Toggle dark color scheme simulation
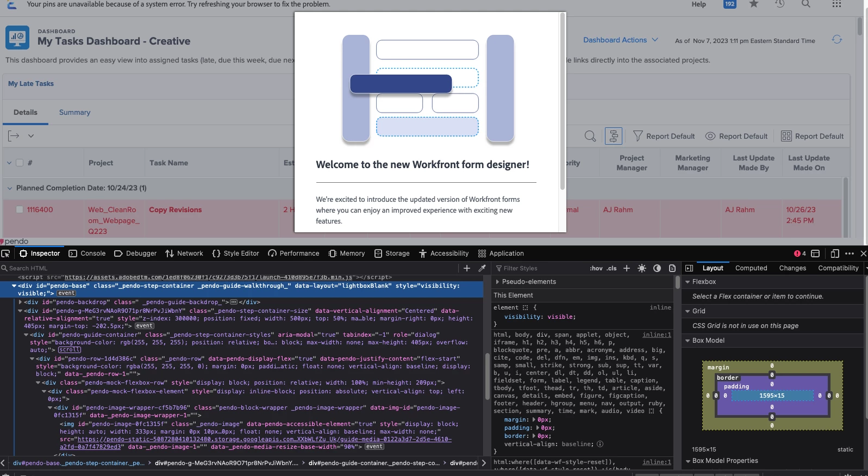This screenshot has width=868, height=476. click(x=657, y=268)
